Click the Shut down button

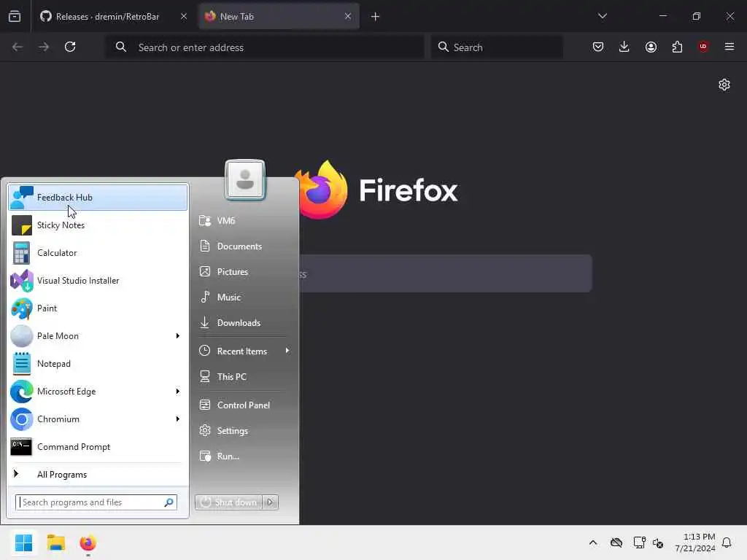(228, 502)
